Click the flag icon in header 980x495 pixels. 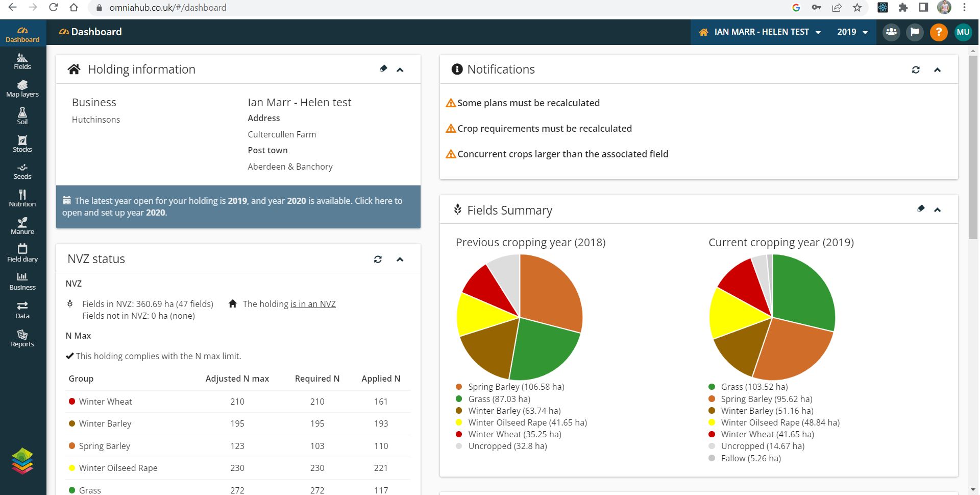tap(915, 32)
